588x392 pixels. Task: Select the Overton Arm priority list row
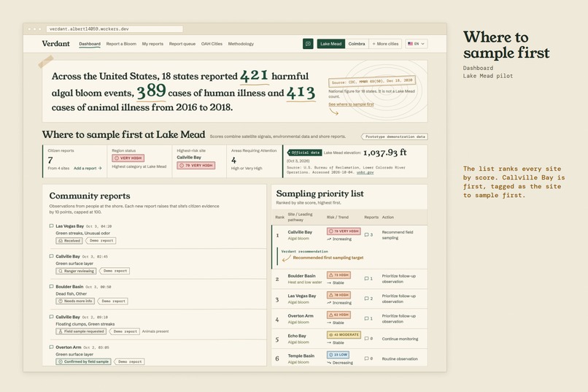(x=349, y=319)
